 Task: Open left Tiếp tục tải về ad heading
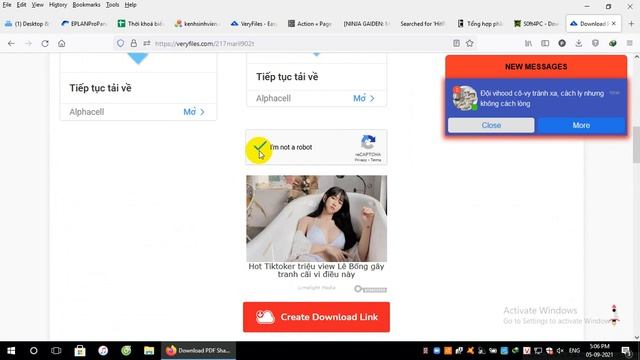tap(100, 88)
